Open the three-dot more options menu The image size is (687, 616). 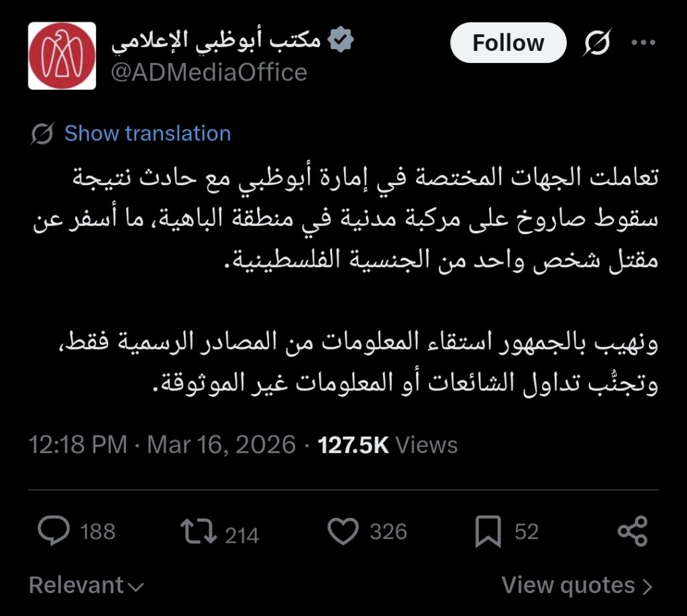[x=643, y=43]
